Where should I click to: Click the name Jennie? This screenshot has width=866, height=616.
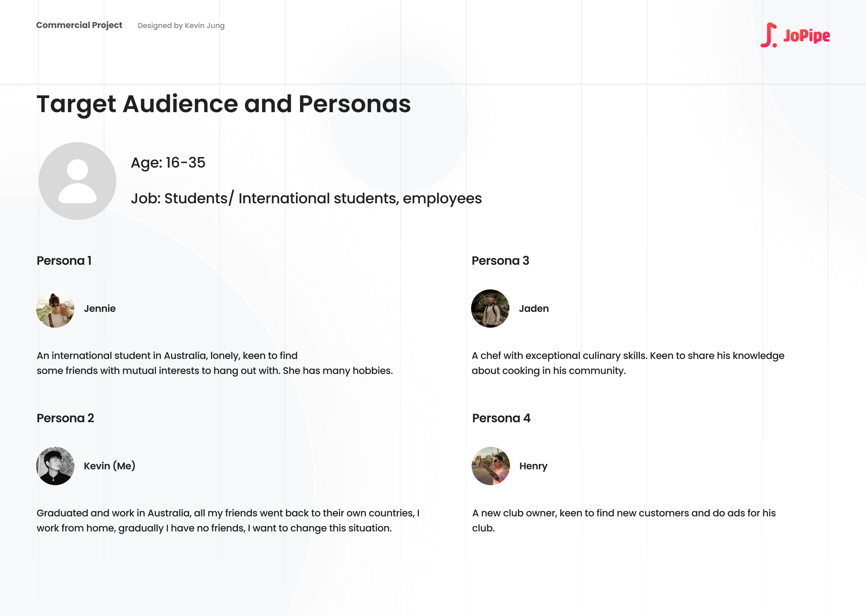(x=100, y=308)
